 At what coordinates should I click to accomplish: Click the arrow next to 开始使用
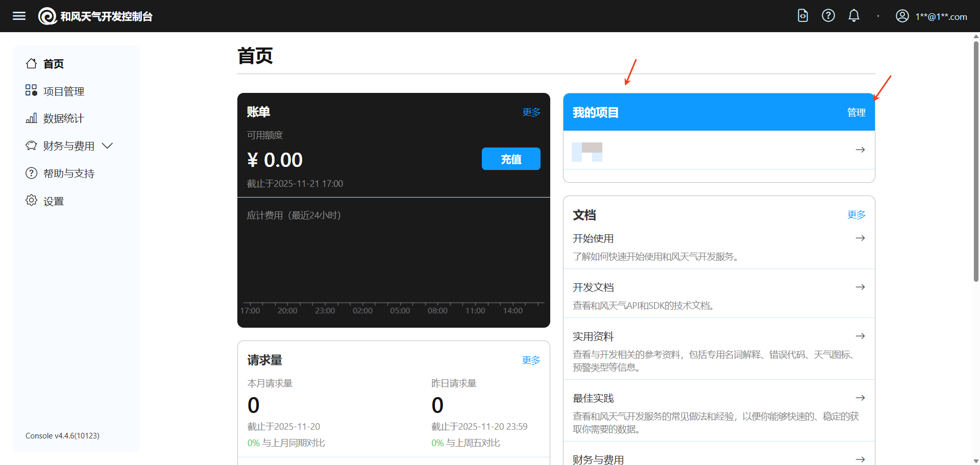tap(860, 238)
